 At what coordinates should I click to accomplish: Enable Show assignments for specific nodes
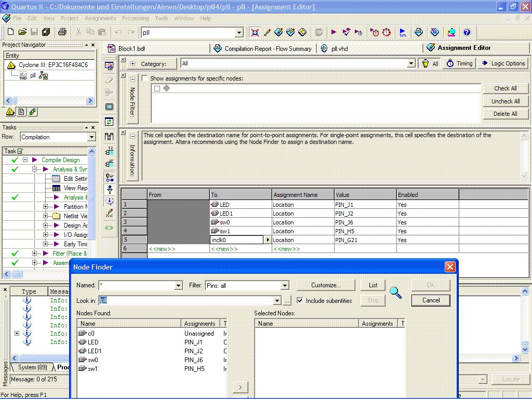click(145, 78)
